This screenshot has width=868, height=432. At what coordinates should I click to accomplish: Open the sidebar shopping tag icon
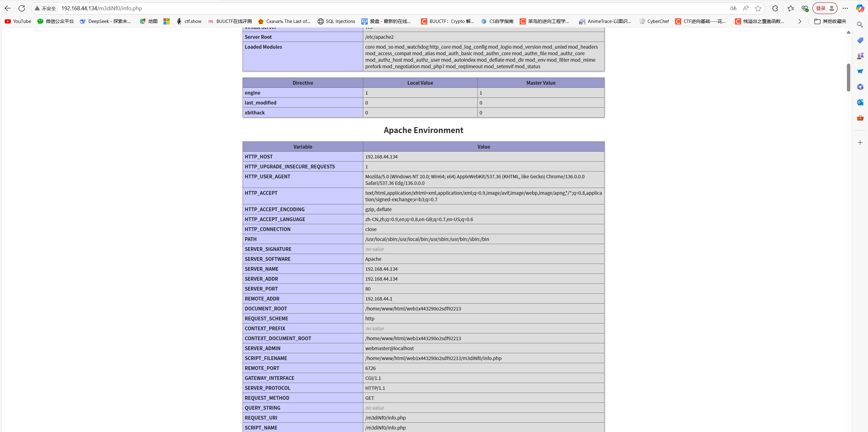(x=860, y=40)
